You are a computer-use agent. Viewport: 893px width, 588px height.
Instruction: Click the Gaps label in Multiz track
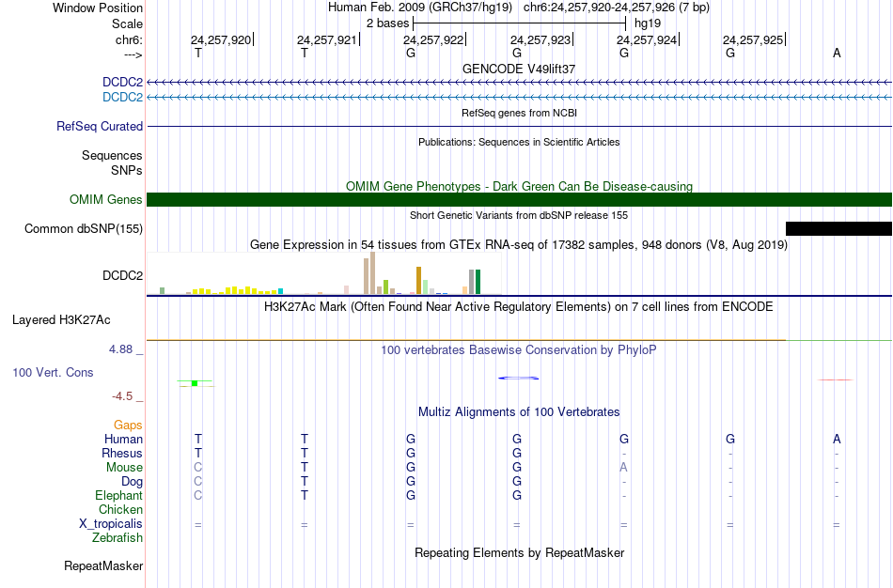128,426
